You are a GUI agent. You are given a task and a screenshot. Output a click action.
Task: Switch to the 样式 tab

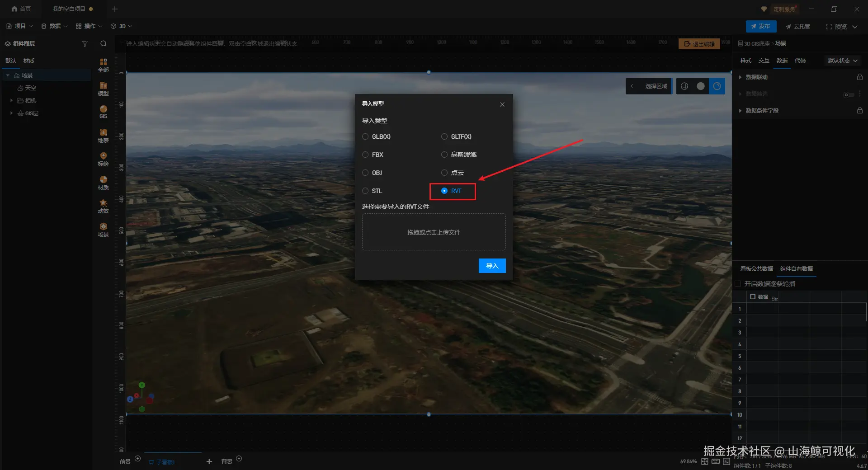click(x=746, y=61)
